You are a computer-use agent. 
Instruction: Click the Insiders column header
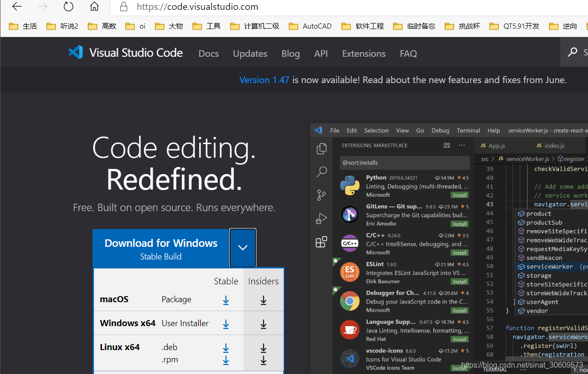tap(263, 281)
